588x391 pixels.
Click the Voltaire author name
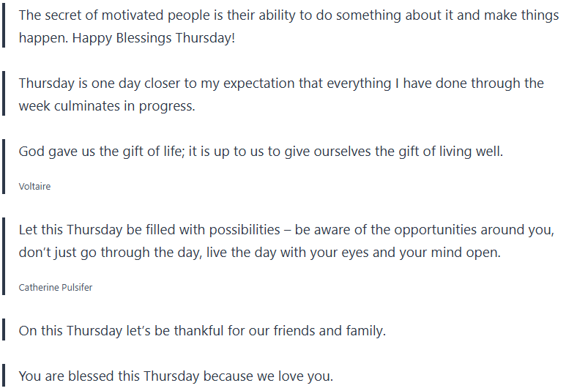pos(34,187)
